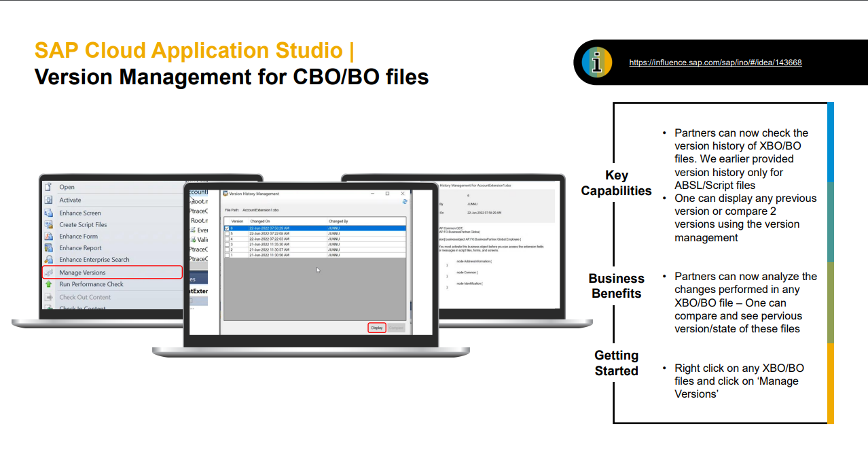This screenshot has height=450, width=868.
Task: Click the slide title 'SAP Cloud Application Studio |'
Action: point(194,51)
